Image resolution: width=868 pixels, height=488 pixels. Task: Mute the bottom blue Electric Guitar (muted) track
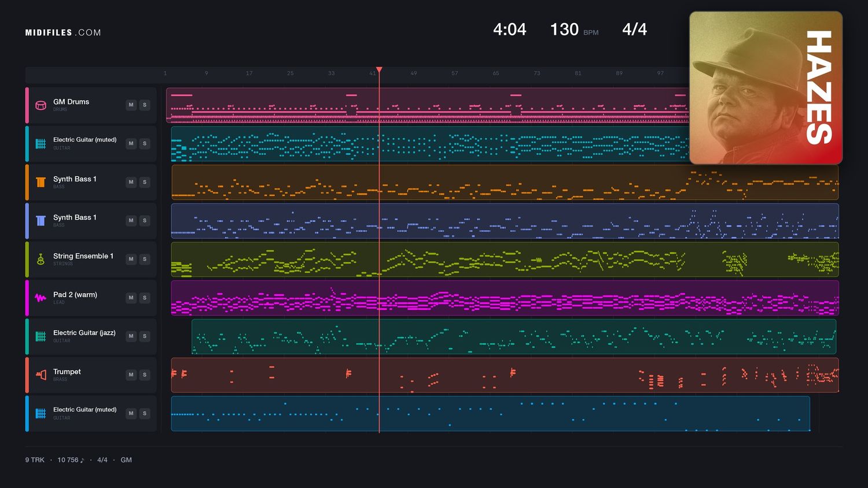[131, 413]
